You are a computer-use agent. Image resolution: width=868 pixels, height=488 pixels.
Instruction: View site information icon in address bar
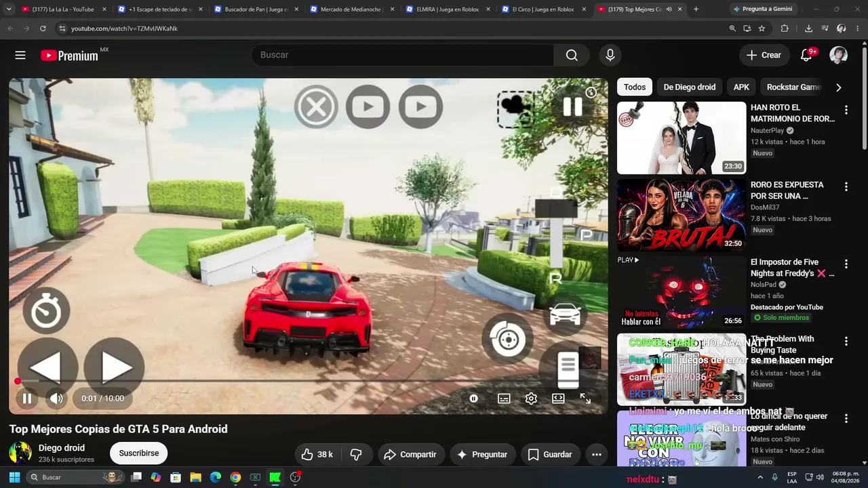tap(62, 28)
